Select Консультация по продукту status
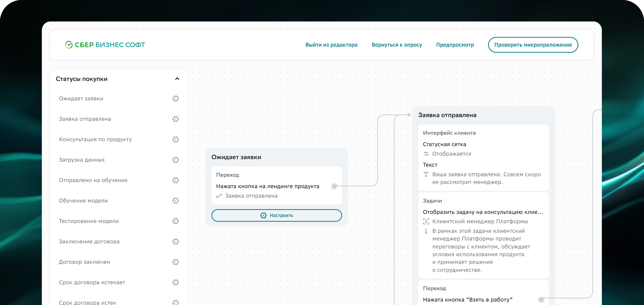Screen dimensions: 644x305 click(x=95, y=139)
